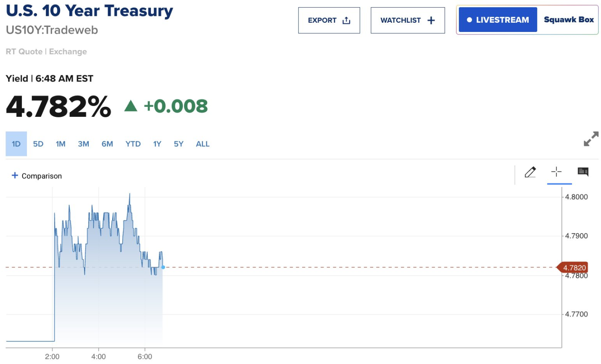Select the 1Y time range

(x=157, y=144)
